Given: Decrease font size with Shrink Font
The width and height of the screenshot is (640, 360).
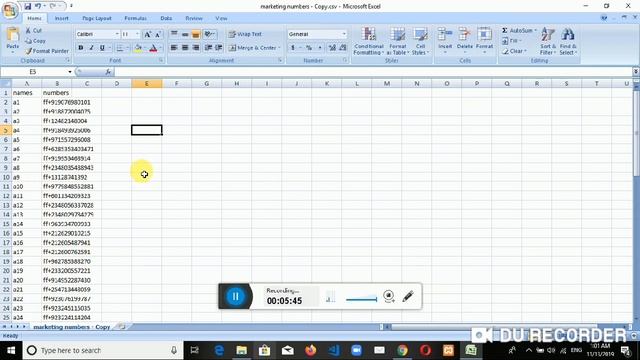Looking at the screenshot, I should coord(158,34).
